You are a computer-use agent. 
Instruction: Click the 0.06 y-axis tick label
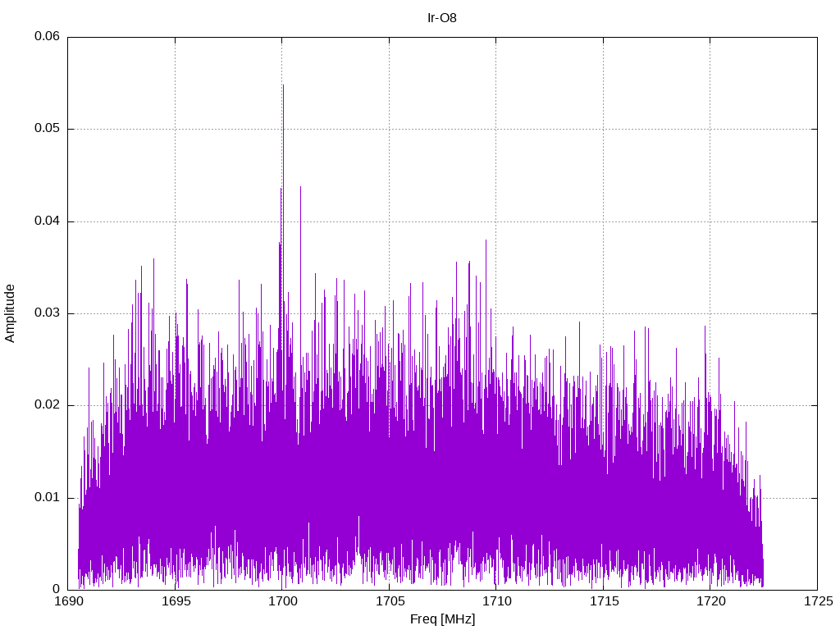tap(47, 36)
